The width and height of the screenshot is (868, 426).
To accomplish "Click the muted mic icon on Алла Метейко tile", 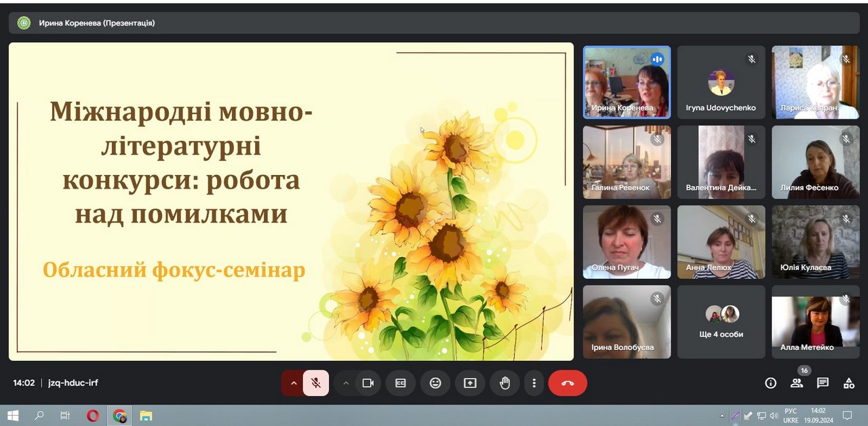I will 846,298.
